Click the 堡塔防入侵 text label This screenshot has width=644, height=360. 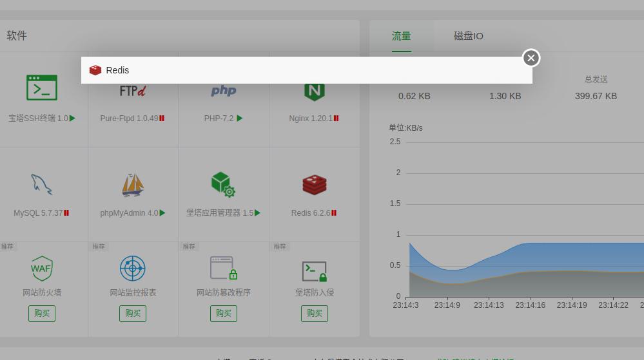point(315,292)
